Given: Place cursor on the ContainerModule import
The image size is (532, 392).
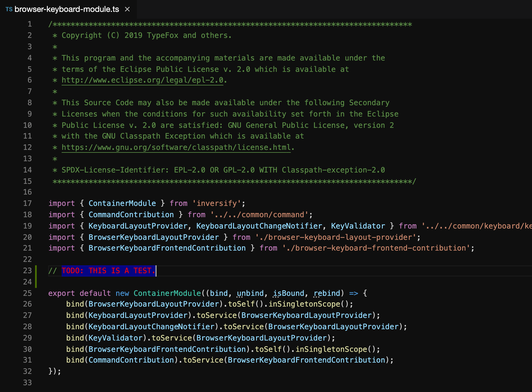Looking at the screenshot, I should pyautogui.click(x=122, y=203).
